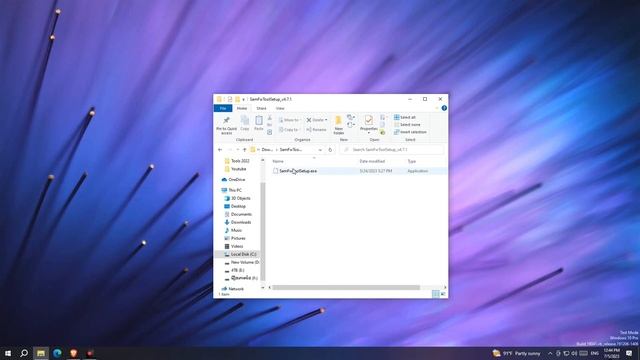The image size is (640, 360).
Task: Switch to the Home ribbon tab
Action: tap(242, 108)
